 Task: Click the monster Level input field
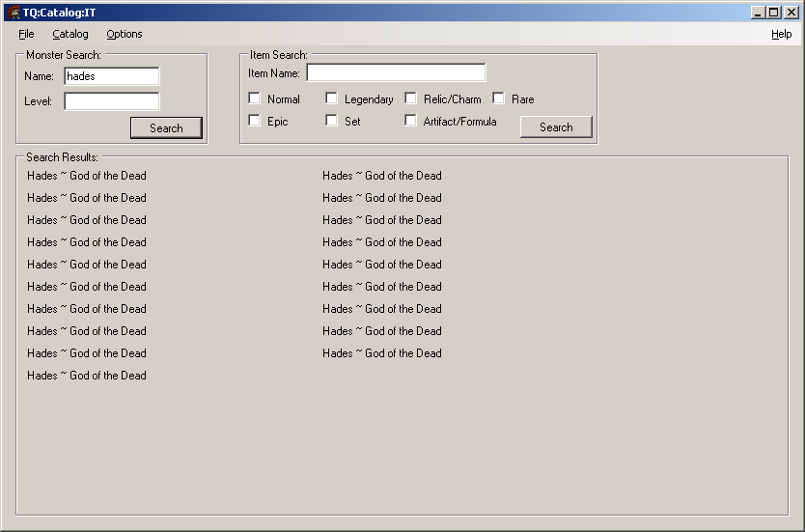coord(111,101)
